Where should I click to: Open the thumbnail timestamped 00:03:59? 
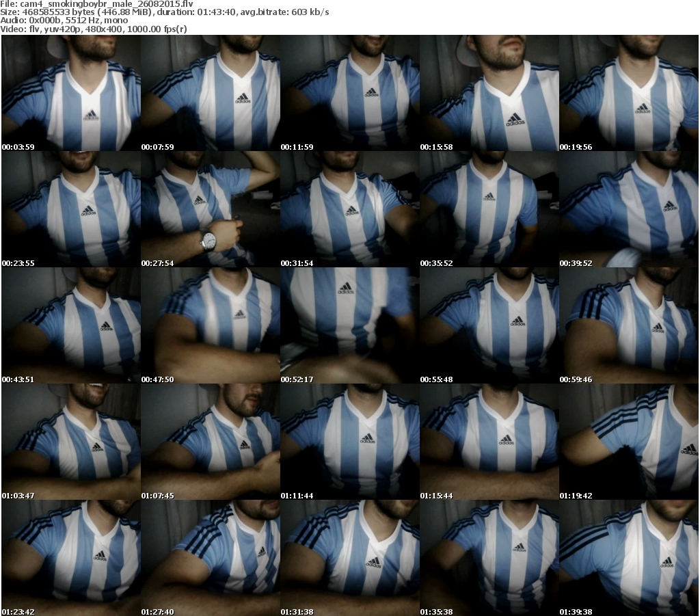(x=71, y=93)
